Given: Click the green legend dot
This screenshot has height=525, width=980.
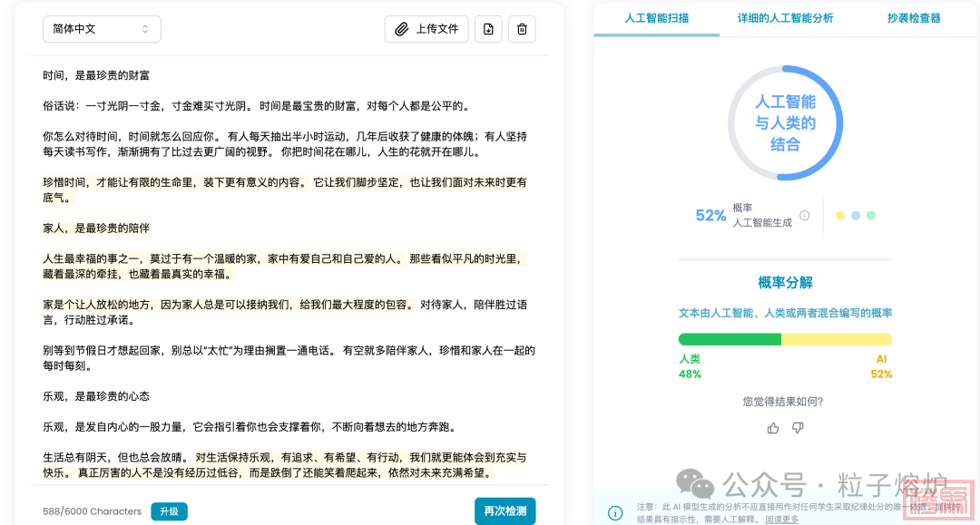Looking at the screenshot, I should pos(871,216).
